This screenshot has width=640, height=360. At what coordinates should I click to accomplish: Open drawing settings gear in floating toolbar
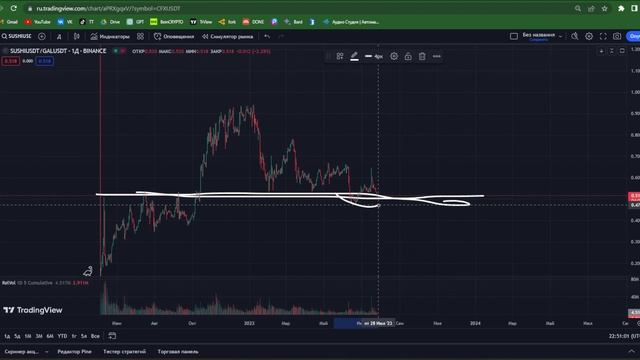click(x=394, y=56)
